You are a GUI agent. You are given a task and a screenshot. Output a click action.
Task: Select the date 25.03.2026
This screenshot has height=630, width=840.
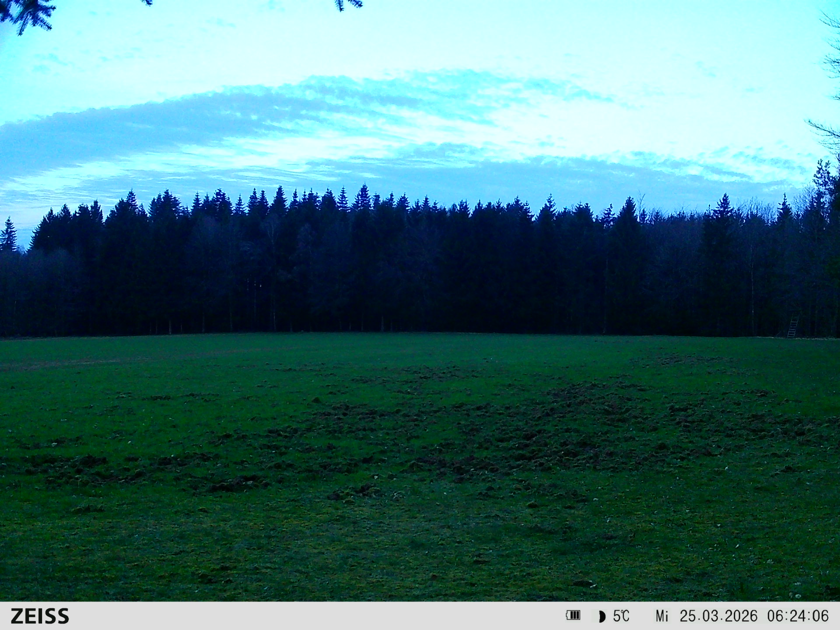click(718, 616)
